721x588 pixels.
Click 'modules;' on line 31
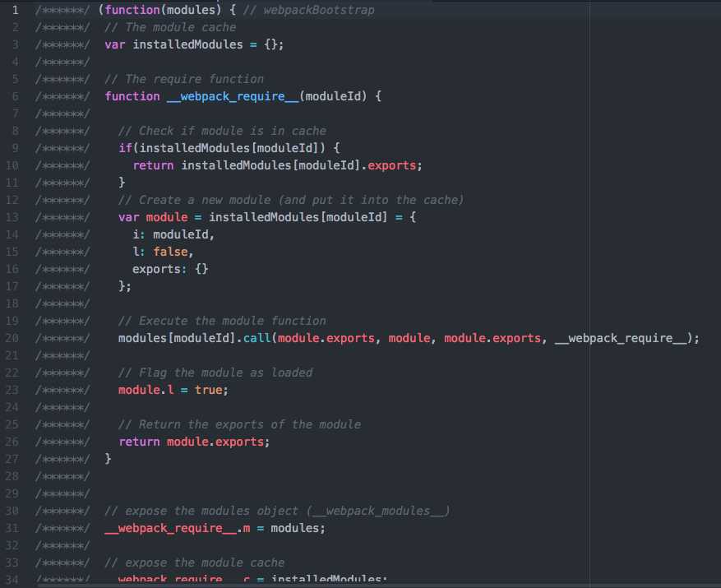(x=298, y=528)
